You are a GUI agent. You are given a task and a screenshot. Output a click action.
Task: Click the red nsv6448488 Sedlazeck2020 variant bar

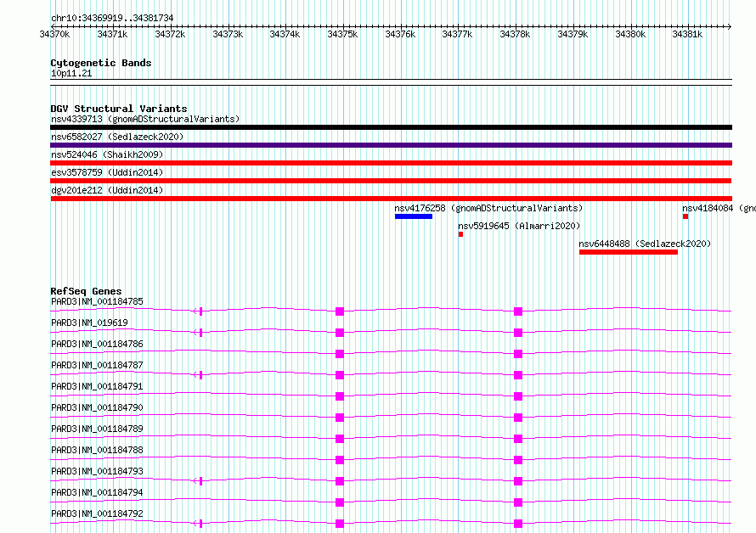click(x=629, y=252)
